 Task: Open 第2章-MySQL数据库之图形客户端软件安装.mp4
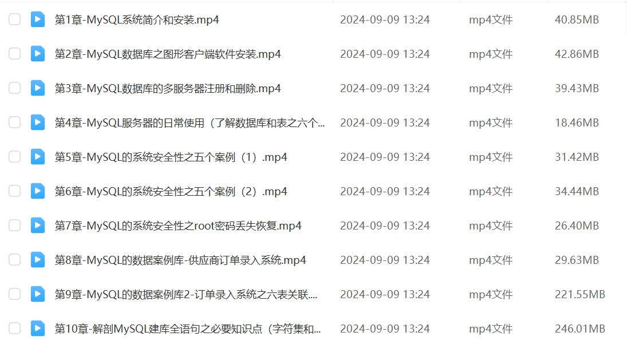[x=168, y=54]
